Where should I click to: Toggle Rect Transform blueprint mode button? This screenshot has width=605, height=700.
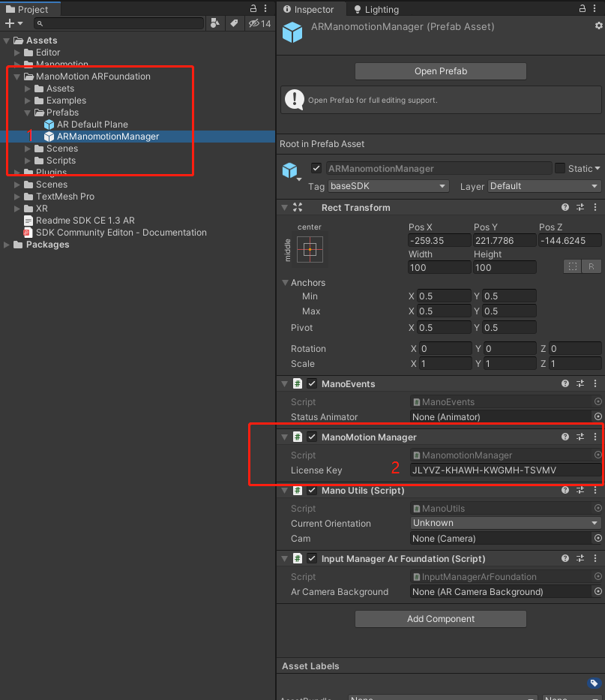pyautogui.click(x=573, y=266)
